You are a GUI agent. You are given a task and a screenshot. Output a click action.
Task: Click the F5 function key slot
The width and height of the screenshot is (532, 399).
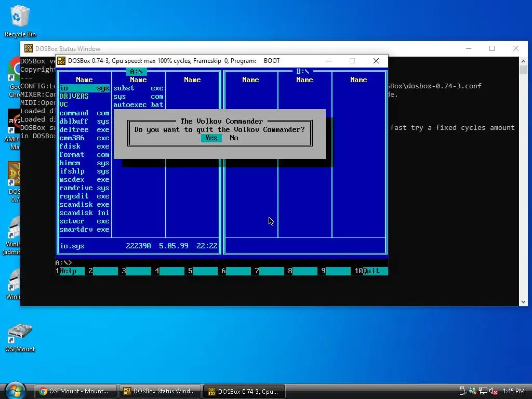coord(203,271)
